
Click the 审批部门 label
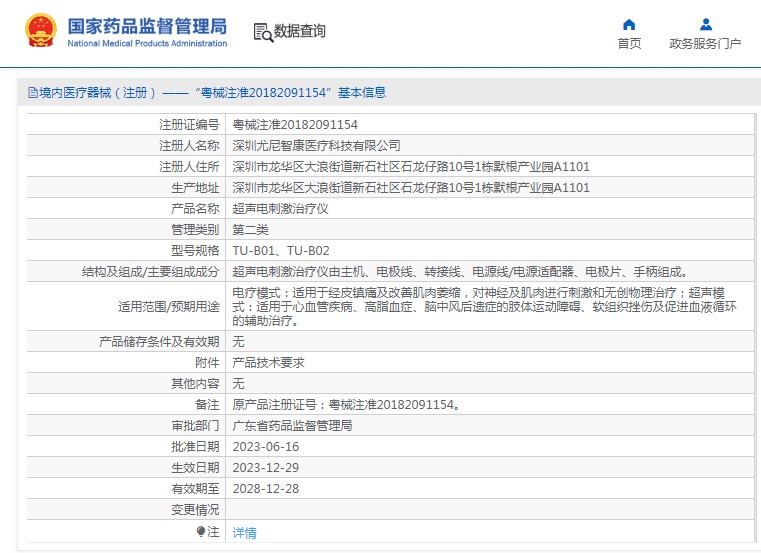(195, 426)
